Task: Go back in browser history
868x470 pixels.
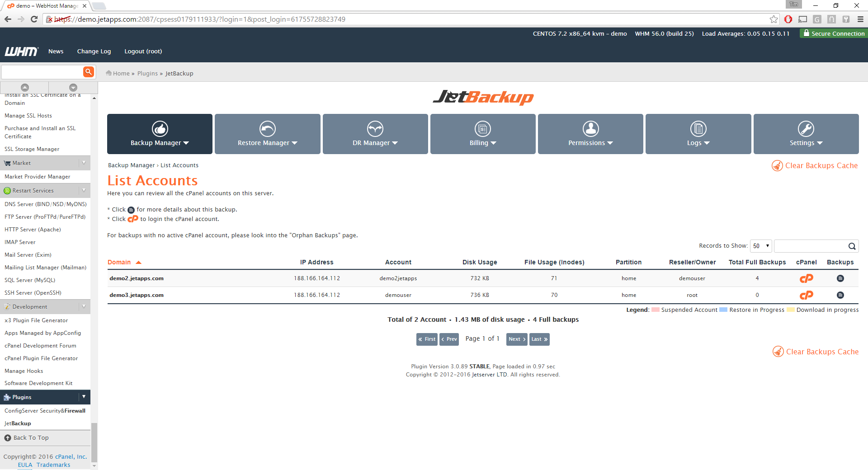Action: (x=8, y=19)
